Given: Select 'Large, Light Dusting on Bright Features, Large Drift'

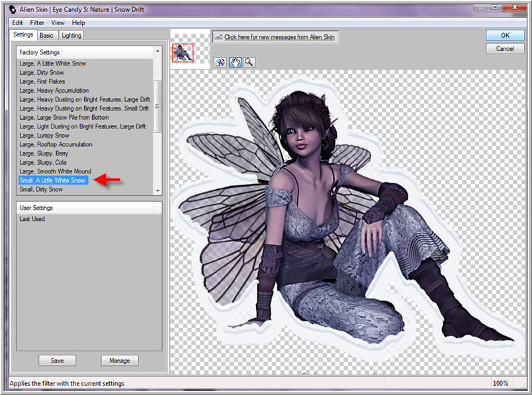Looking at the screenshot, I should 83,126.
